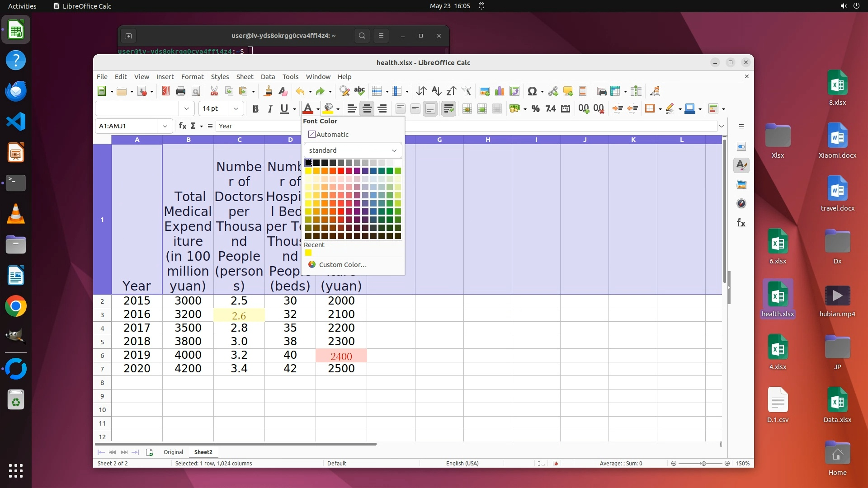This screenshot has height=488, width=868.
Task: Click Export as PDF icon
Action: tap(165, 91)
